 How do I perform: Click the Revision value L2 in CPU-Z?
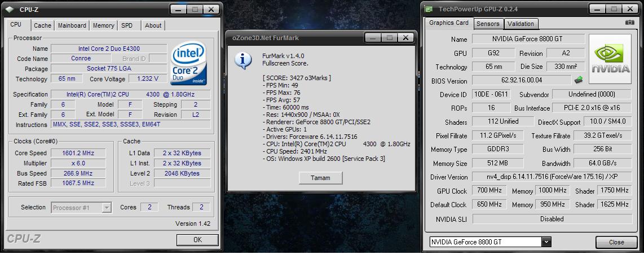[x=196, y=115]
